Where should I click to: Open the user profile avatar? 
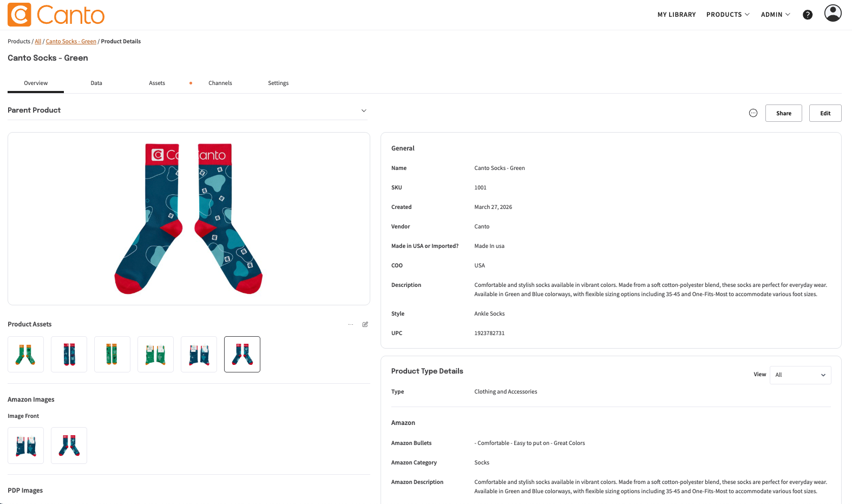[x=833, y=13]
